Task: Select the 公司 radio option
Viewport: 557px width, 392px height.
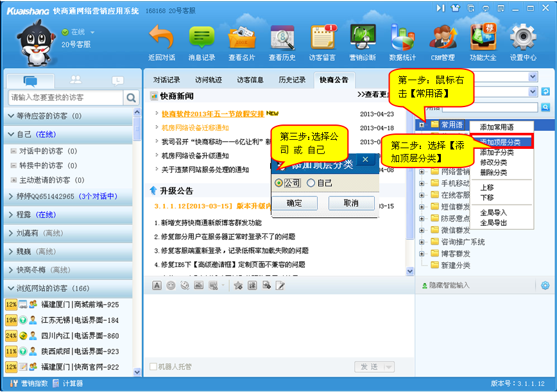Action: 278,183
